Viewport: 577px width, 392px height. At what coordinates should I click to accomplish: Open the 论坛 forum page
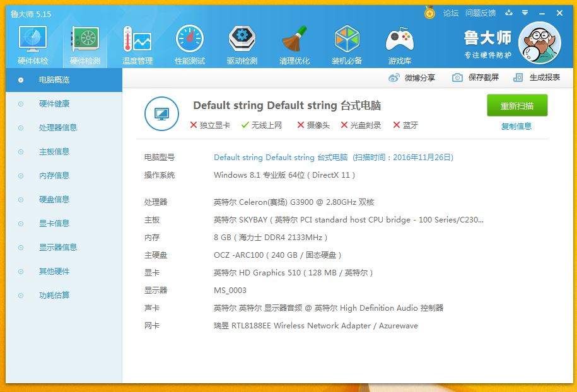(451, 13)
